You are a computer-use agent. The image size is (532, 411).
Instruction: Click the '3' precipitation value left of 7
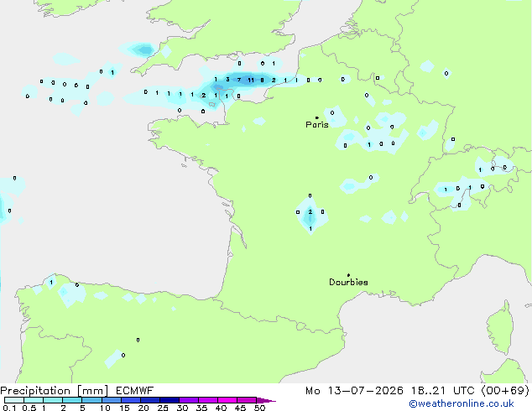coord(227,80)
